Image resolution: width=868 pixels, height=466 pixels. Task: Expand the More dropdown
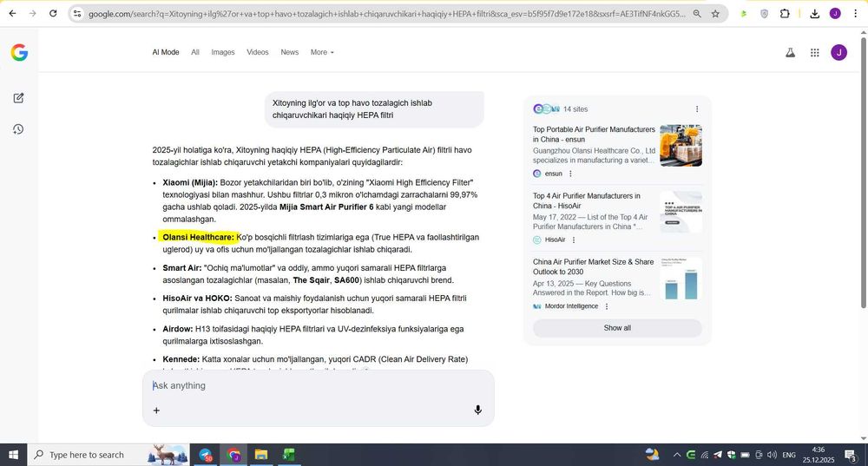coord(322,52)
